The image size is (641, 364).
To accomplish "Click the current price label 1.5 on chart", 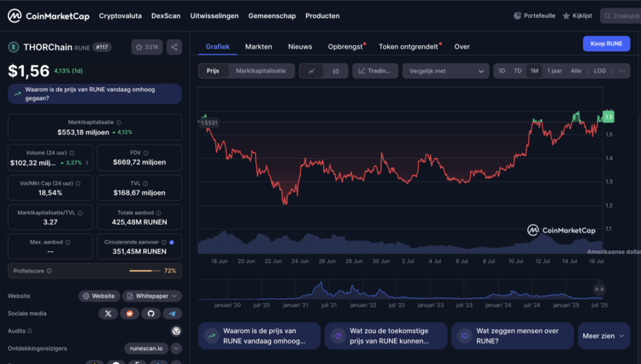I will [x=609, y=117].
